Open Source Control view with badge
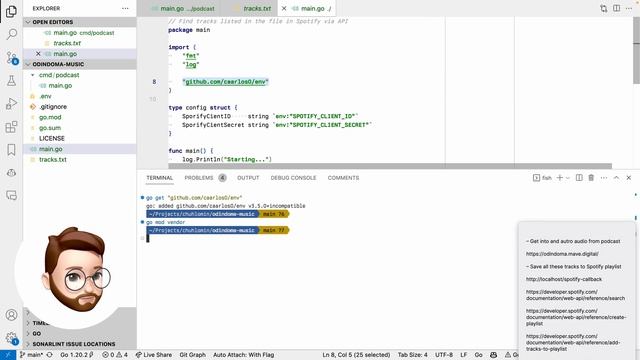The image size is (640, 360). click(11, 58)
